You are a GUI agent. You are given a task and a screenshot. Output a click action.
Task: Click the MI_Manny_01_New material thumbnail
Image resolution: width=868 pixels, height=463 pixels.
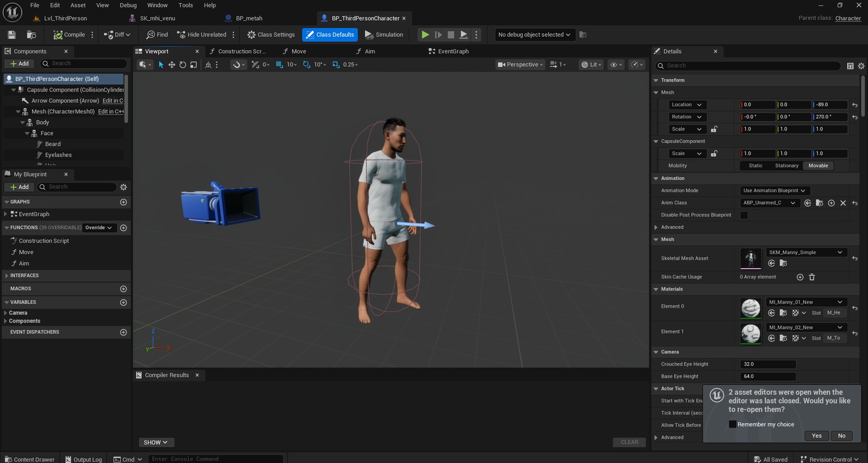pyautogui.click(x=750, y=308)
